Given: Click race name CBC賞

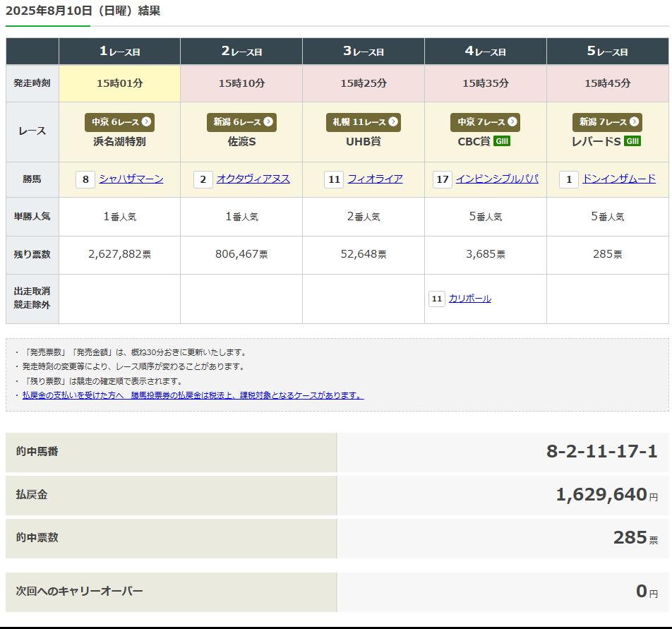Looking at the screenshot, I should (x=474, y=141).
